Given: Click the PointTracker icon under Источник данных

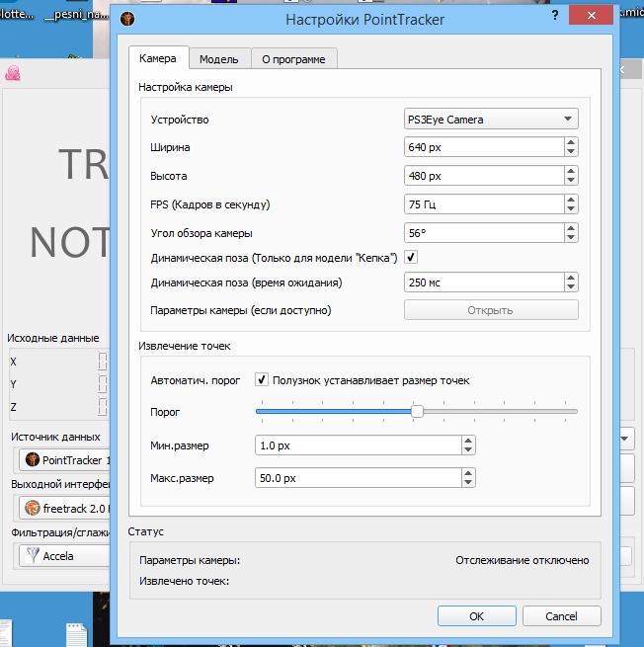Looking at the screenshot, I should (33, 459).
